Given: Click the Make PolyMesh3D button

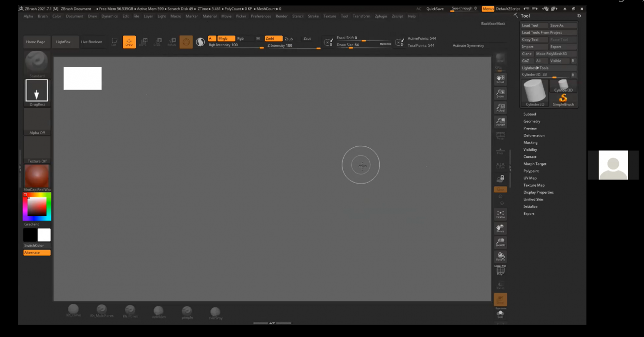Looking at the screenshot, I should (555, 54).
